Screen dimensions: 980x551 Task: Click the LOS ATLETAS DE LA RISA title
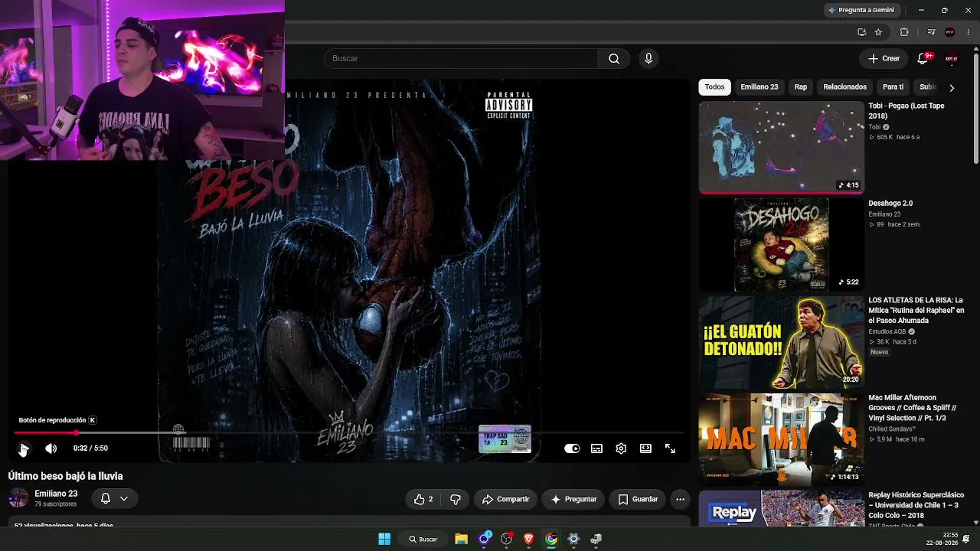pos(916,311)
